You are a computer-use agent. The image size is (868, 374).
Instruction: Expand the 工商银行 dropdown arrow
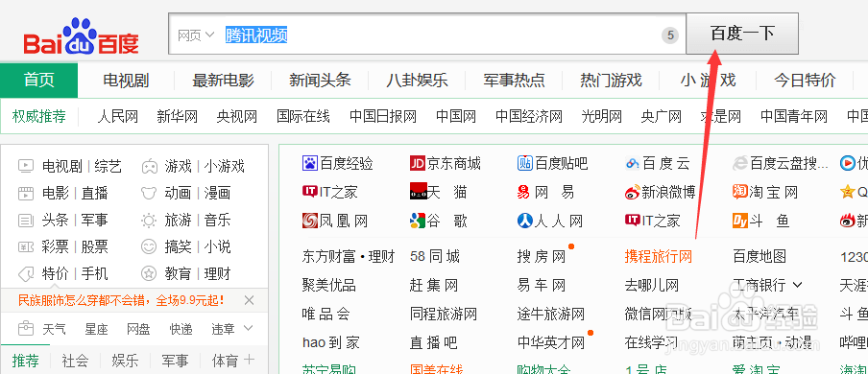coord(797,286)
